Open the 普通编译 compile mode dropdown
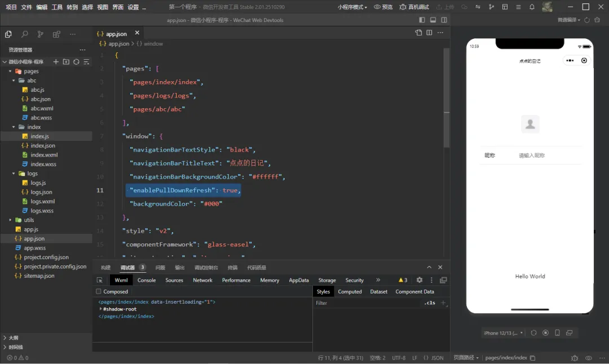The height and width of the screenshot is (364, 609). [568, 20]
